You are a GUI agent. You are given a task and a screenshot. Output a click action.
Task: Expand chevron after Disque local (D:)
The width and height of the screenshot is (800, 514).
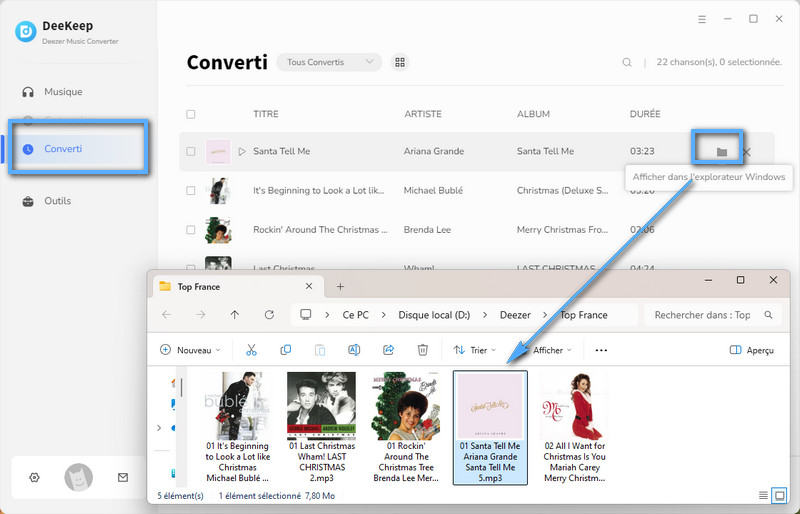click(x=485, y=315)
